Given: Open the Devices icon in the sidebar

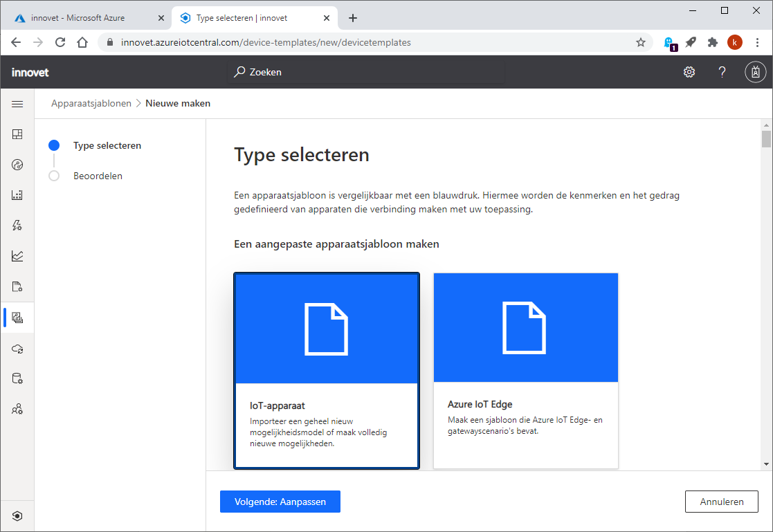Looking at the screenshot, I should (x=17, y=165).
